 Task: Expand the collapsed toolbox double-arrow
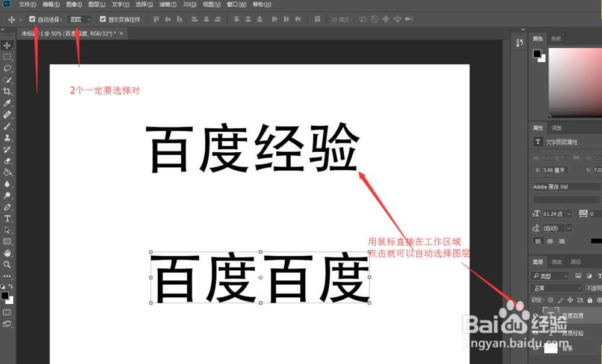(2, 29)
